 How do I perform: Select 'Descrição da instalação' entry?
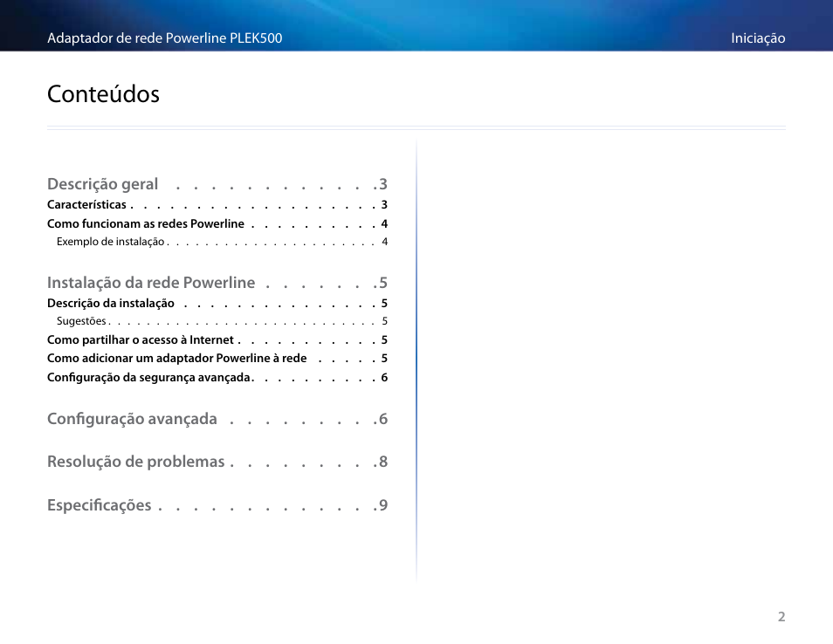click(217, 303)
